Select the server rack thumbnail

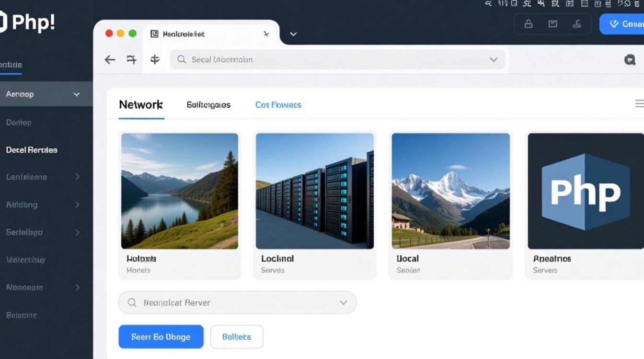[x=314, y=191]
